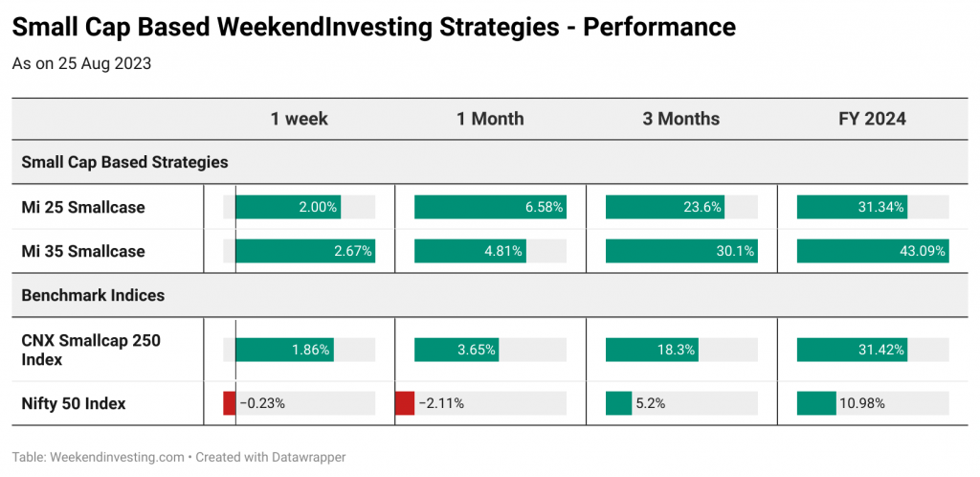Screen dimensions: 980x477
Task: Click the 1 week column header
Action: [299, 119]
